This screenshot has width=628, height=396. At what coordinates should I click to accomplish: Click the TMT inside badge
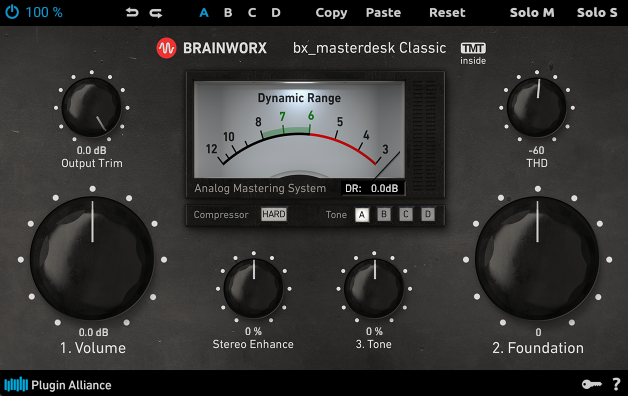click(x=473, y=54)
